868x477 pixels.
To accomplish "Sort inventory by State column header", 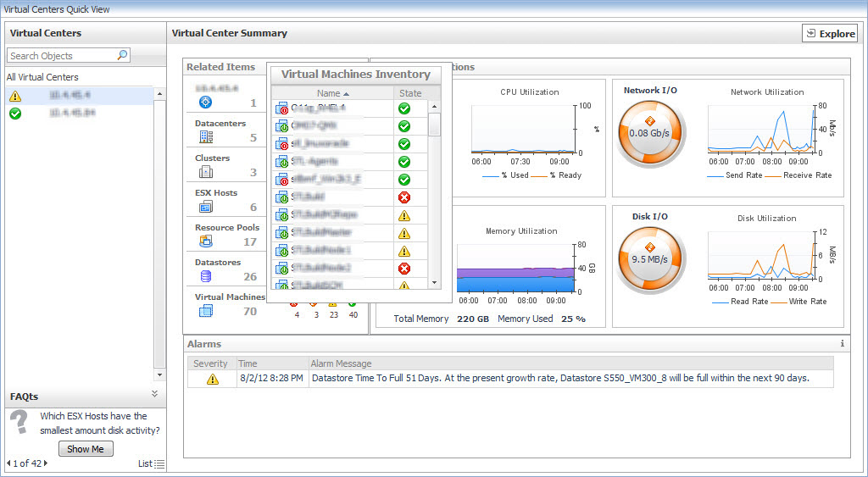I will tap(410, 93).
